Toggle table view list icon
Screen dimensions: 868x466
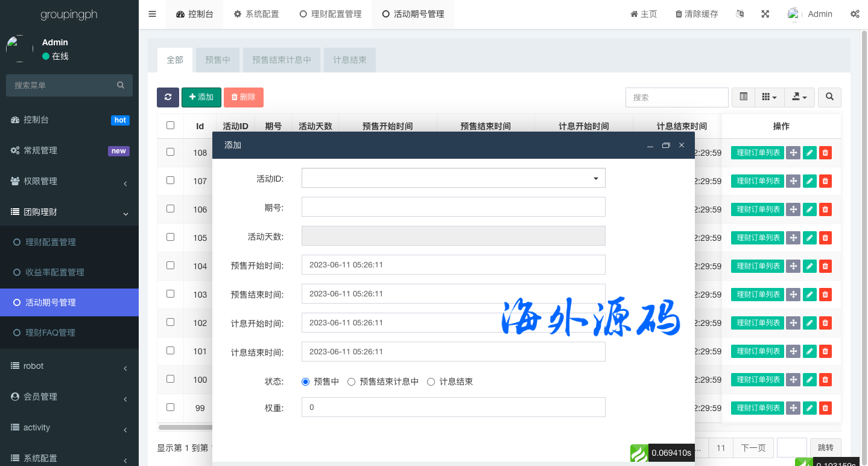pyautogui.click(x=743, y=97)
